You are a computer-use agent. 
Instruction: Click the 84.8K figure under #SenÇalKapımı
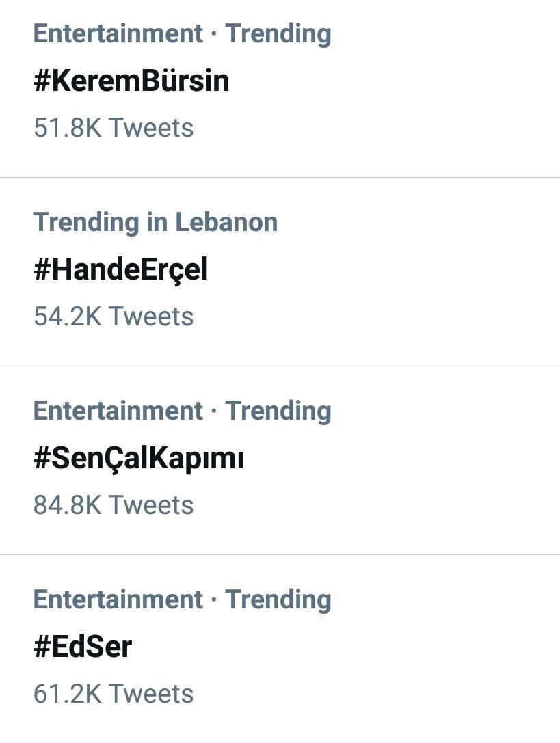tap(68, 505)
